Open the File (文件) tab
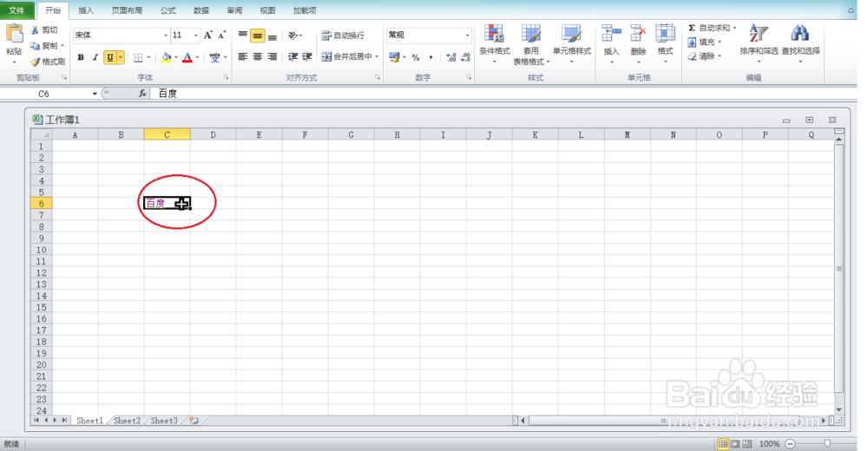Viewport: 868px width, 451px height. pyautogui.click(x=17, y=10)
